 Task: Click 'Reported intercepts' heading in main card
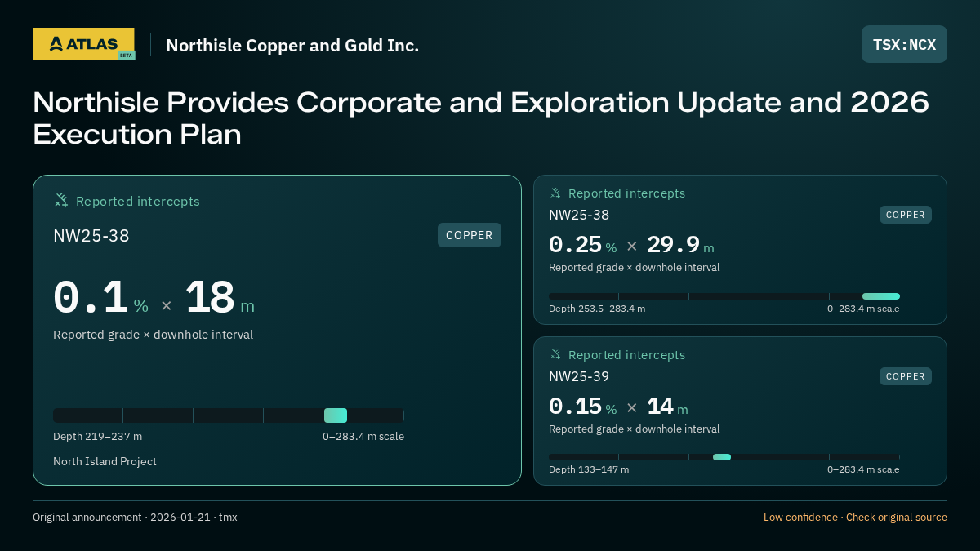138,201
